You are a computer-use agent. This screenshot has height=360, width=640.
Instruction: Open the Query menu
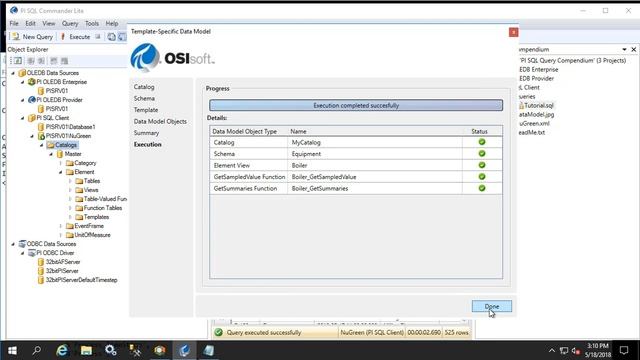(x=70, y=24)
